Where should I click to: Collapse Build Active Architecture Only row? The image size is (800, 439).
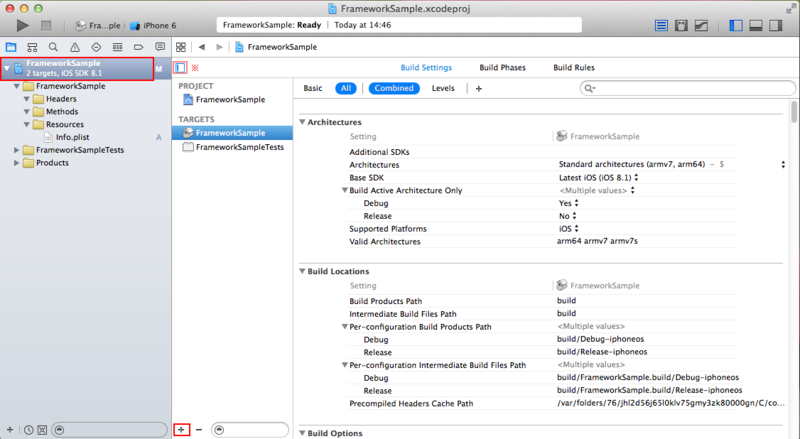pyautogui.click(x=345, y=190)
